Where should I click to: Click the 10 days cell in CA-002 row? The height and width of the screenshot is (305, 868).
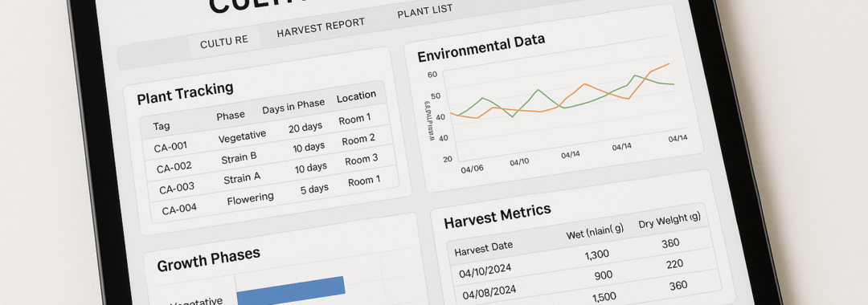coord(309,148)
